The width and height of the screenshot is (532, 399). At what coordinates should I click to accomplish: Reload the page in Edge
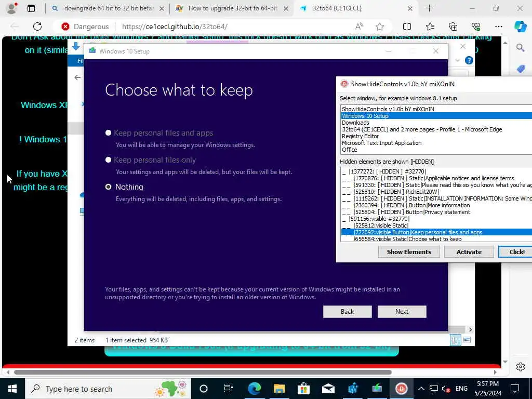[37, 26]
